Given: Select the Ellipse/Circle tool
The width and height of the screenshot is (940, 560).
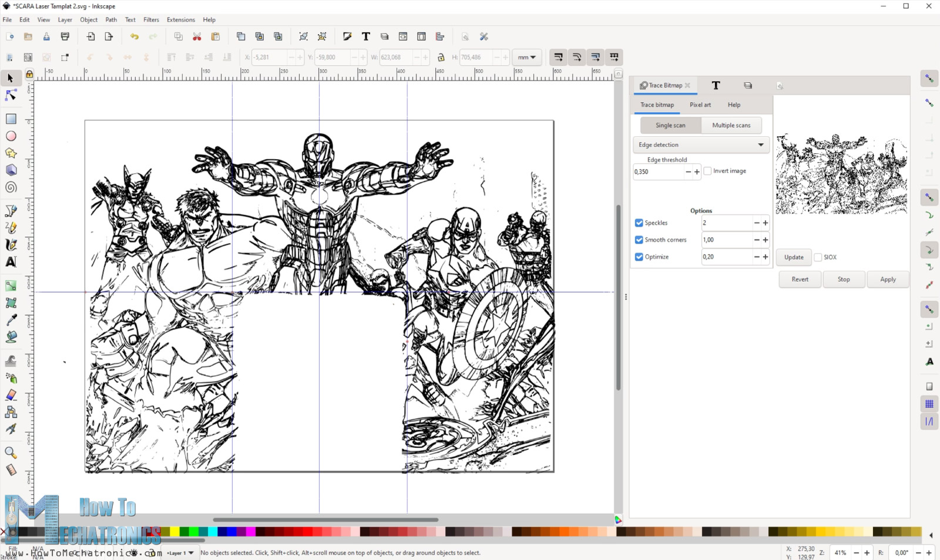Looking at the screenshot, I should (x=11, y=136).
